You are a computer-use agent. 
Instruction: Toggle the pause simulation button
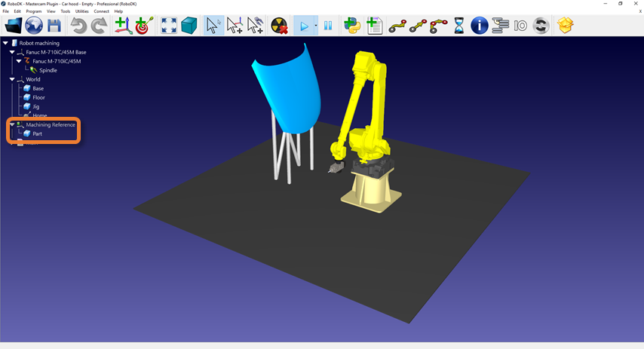(328, 26)
